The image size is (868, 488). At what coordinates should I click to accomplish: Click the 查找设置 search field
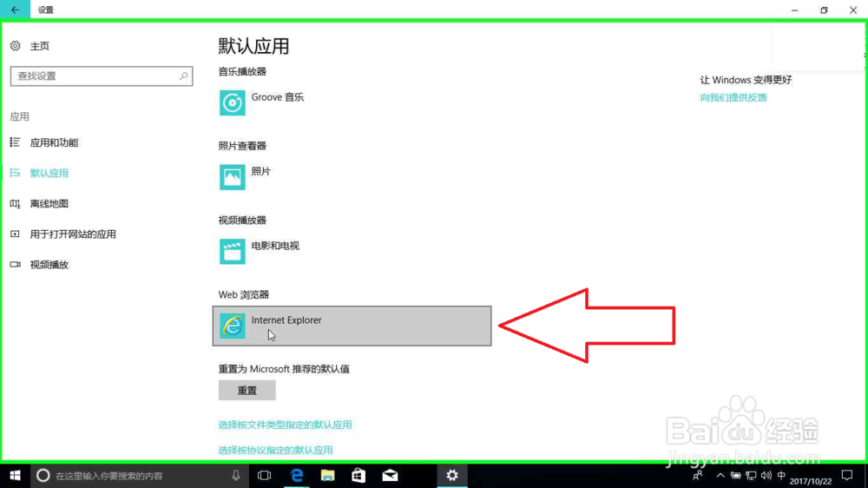coord(102,76)
